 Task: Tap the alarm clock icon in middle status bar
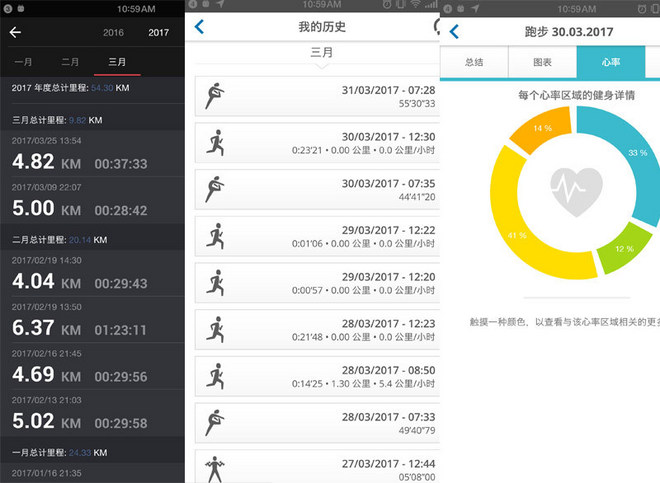click(387, 5)
